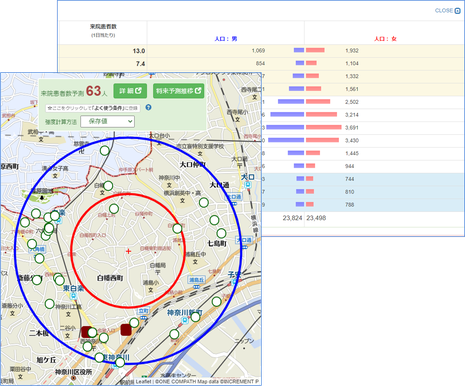Click the female value 1,932
465x386 pixels.
coord(352,51)
